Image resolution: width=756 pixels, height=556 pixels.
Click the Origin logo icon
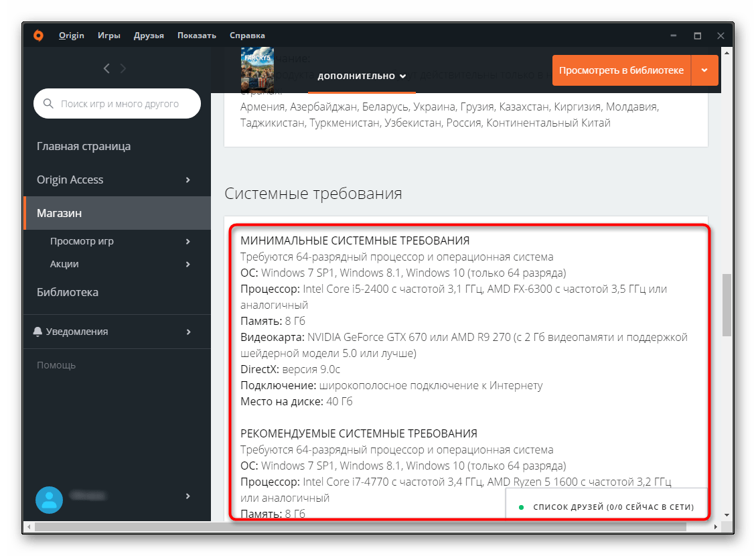39,36
